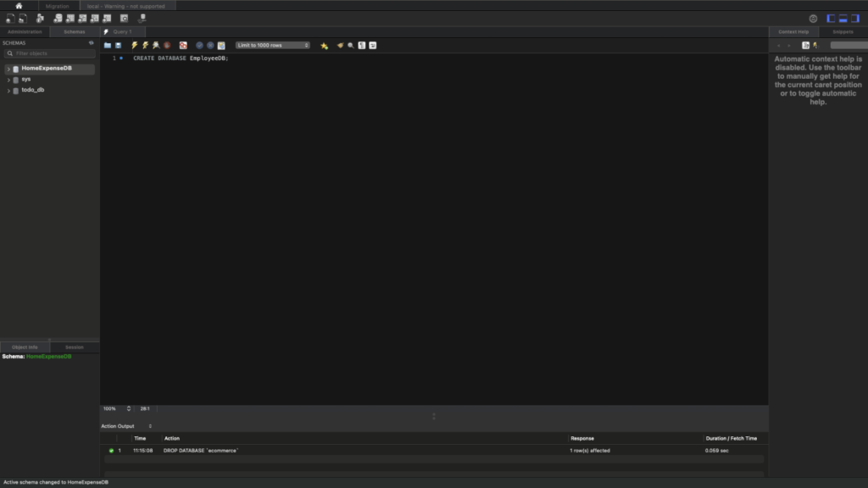Save the current SQL script
The image size is (868, 488).
[x=118, y=45]
